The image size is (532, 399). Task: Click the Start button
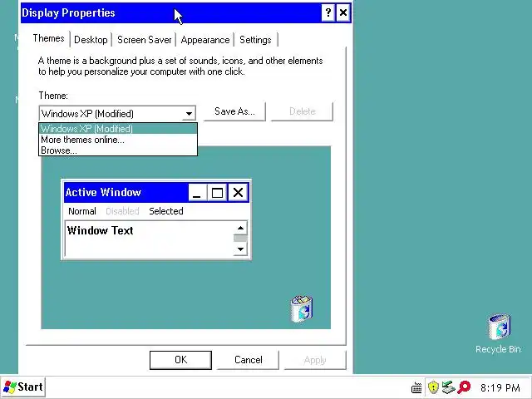(x=23, y=387)
